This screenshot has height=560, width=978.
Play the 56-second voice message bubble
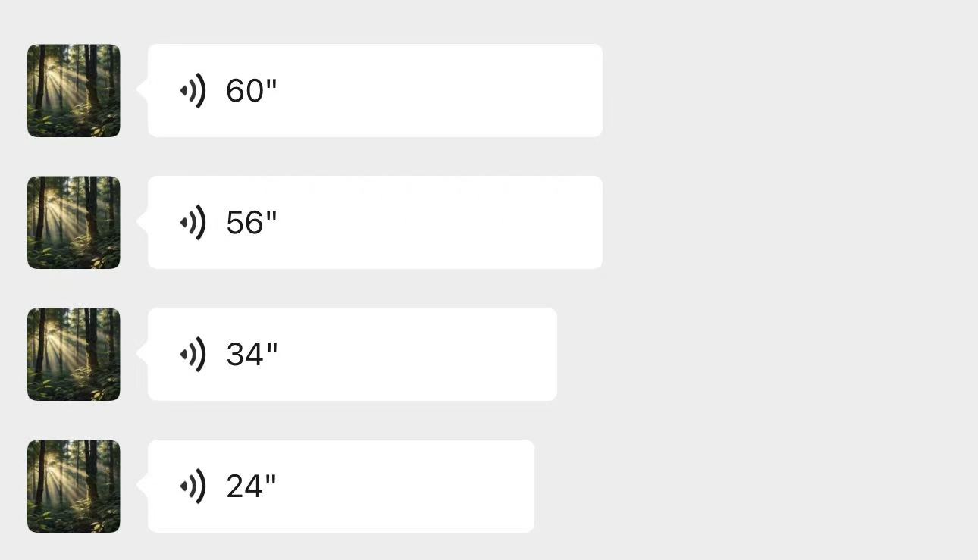pos(417,223)
